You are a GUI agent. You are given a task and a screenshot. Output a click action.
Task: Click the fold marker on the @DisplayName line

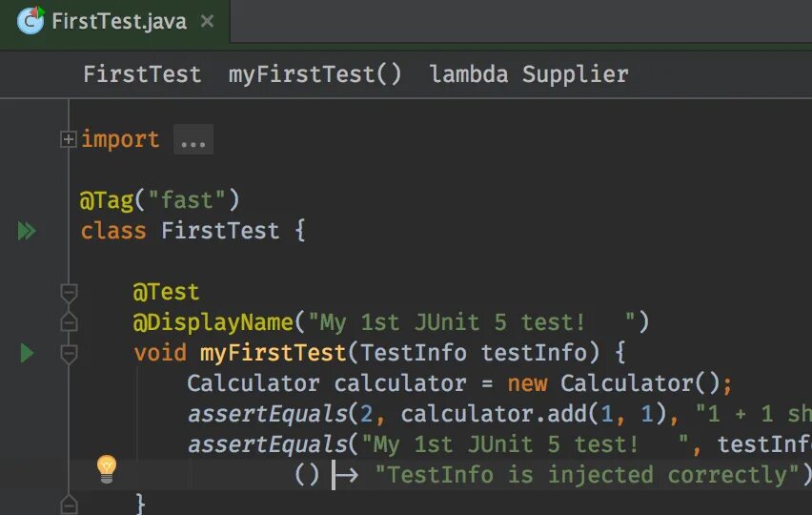[69, 322]
